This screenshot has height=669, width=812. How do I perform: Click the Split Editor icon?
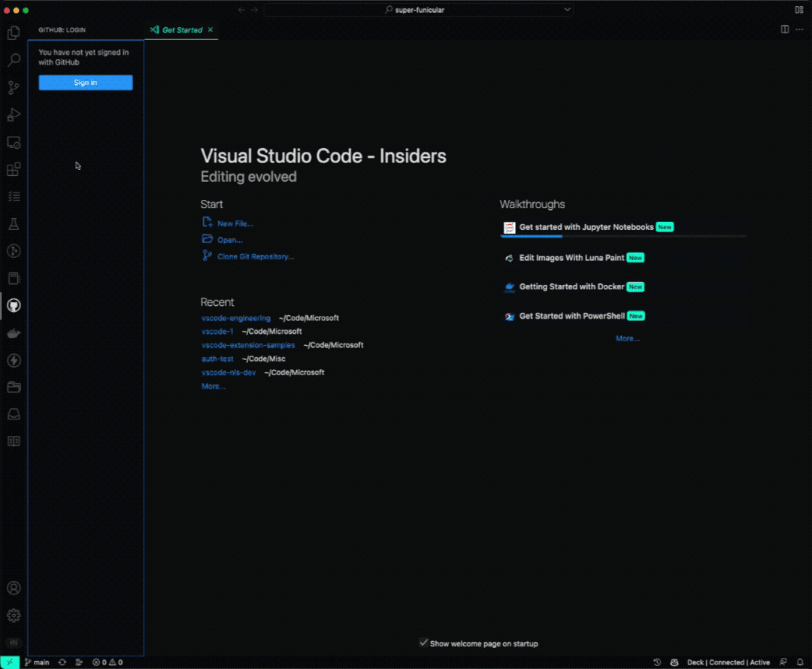pyautogui.click(x=785, y=29)
